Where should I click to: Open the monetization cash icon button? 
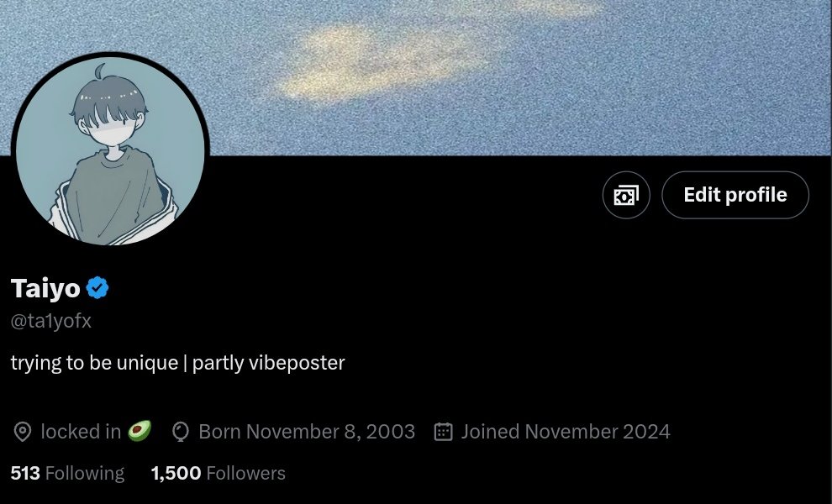click(626, 195)
